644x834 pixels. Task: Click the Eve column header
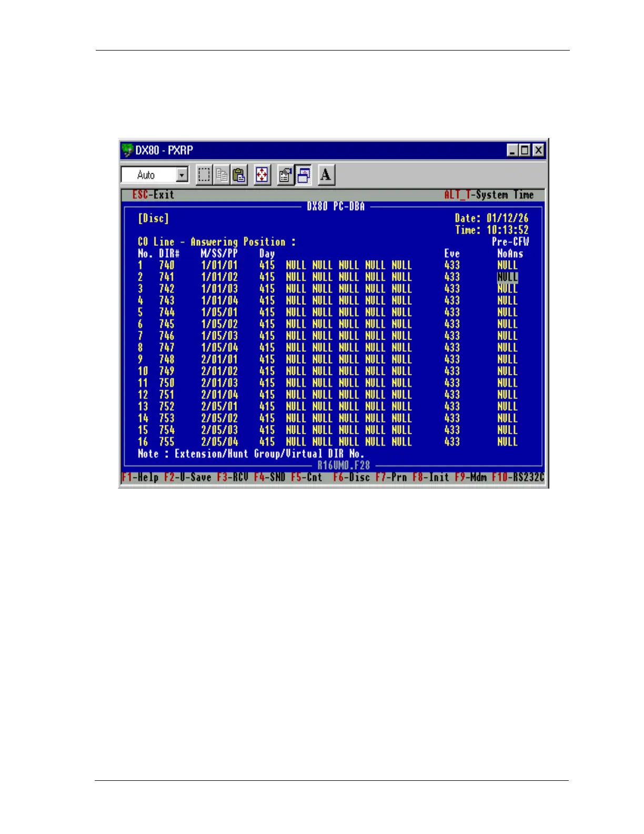coord(452,254)
